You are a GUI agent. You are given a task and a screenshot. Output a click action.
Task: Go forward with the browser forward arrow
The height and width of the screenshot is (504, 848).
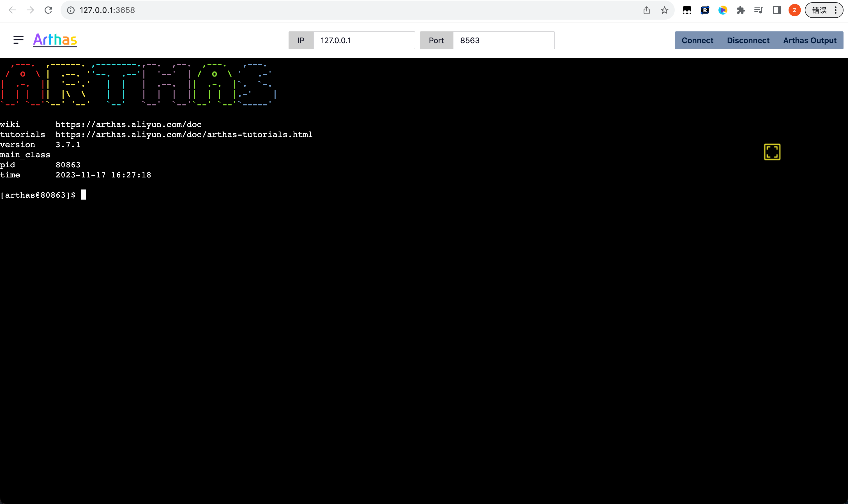click(30, 10)
